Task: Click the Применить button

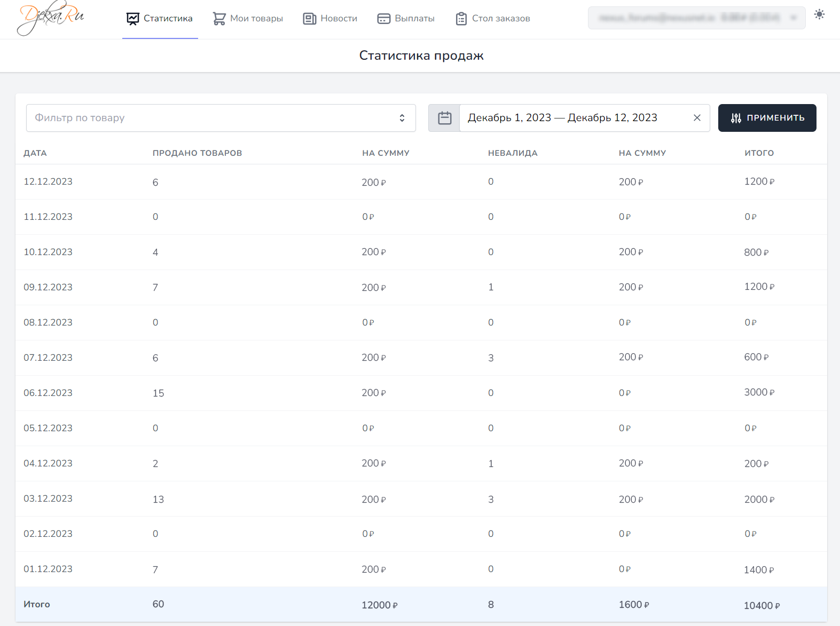Action: click(x=767, y=118)
